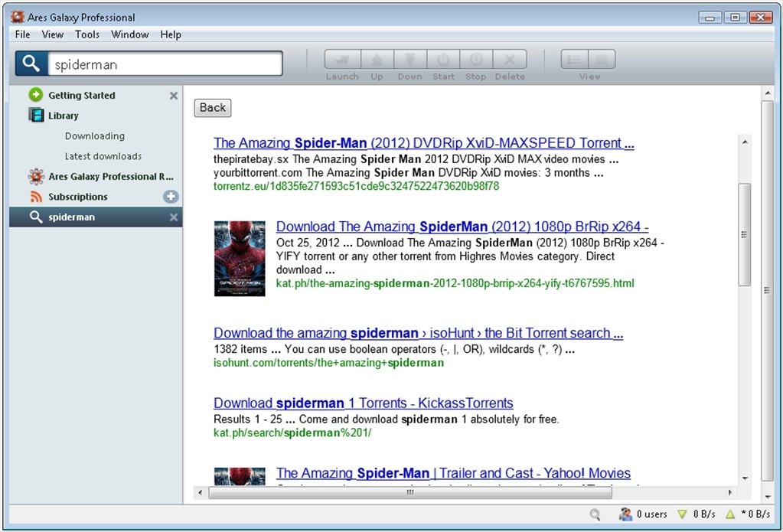Click the green Getting Started arrow icon
The height and width of the screenshot is (532, 783).
[x=35, y=94]
